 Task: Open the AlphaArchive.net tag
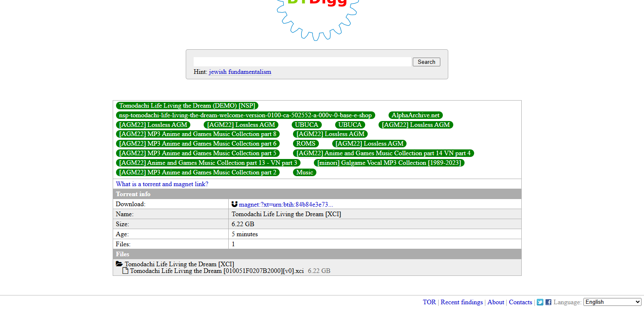coord(416,115)
